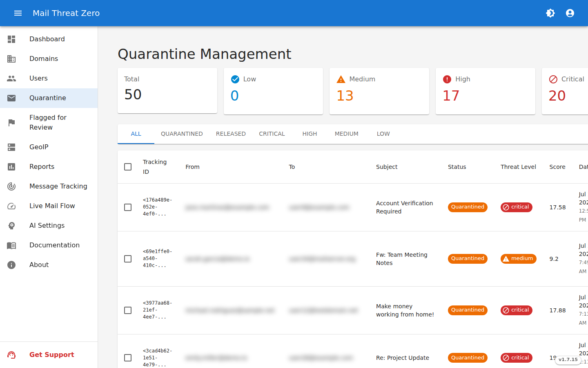Open AI Settings page
Viewport: 588px width, 368px height.
click(49, 226)
